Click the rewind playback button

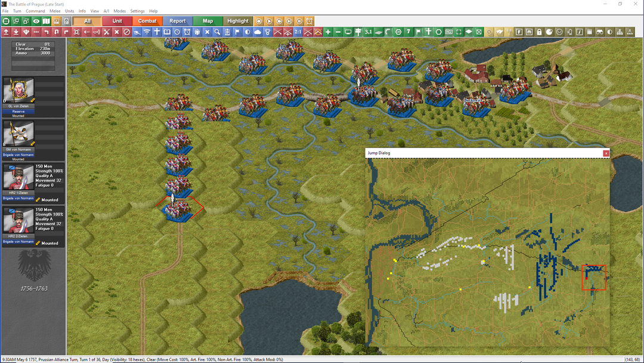[x=259, y=21]
